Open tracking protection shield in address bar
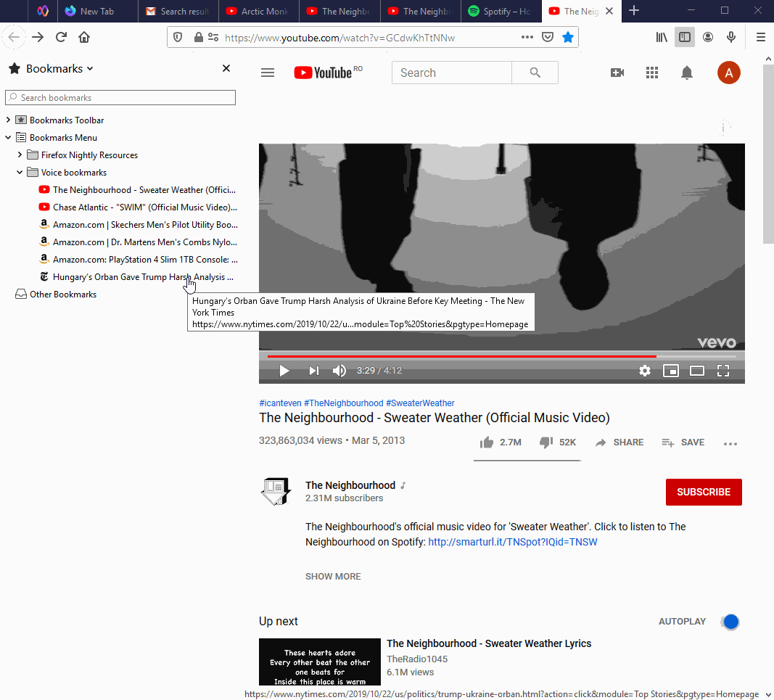Viewport: 774px width, 700px height. (x=178, y=37)
